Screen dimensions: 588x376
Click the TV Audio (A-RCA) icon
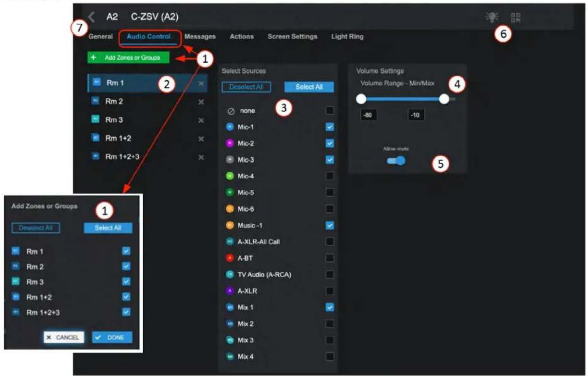point(230,274)
